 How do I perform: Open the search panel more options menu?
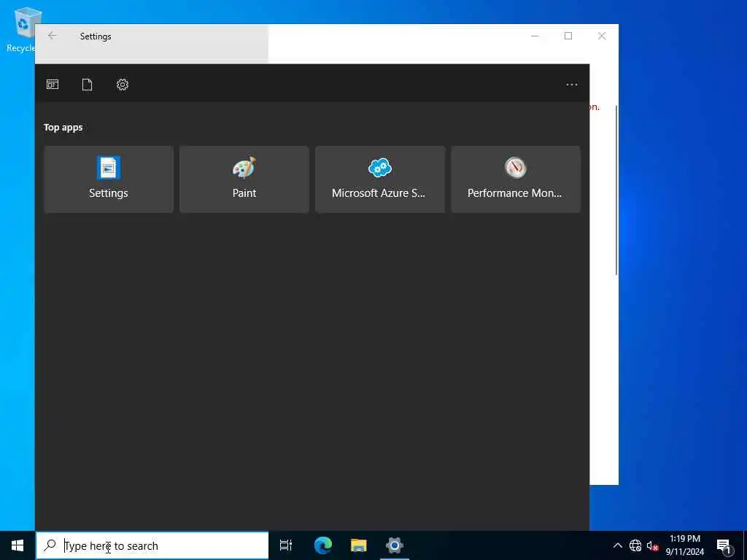[572, 85]
